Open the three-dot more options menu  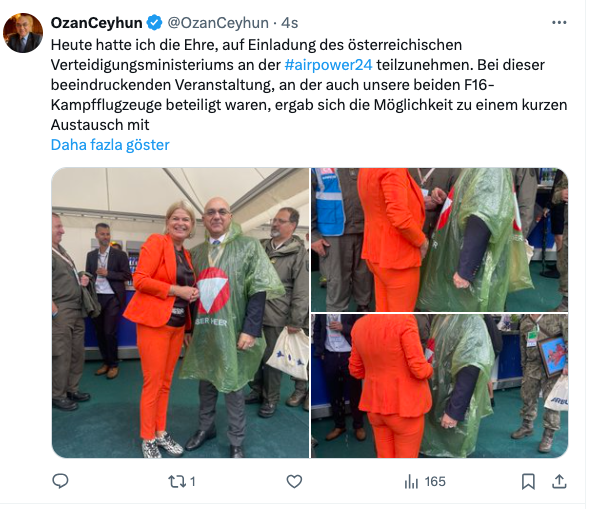coord(559,23)
